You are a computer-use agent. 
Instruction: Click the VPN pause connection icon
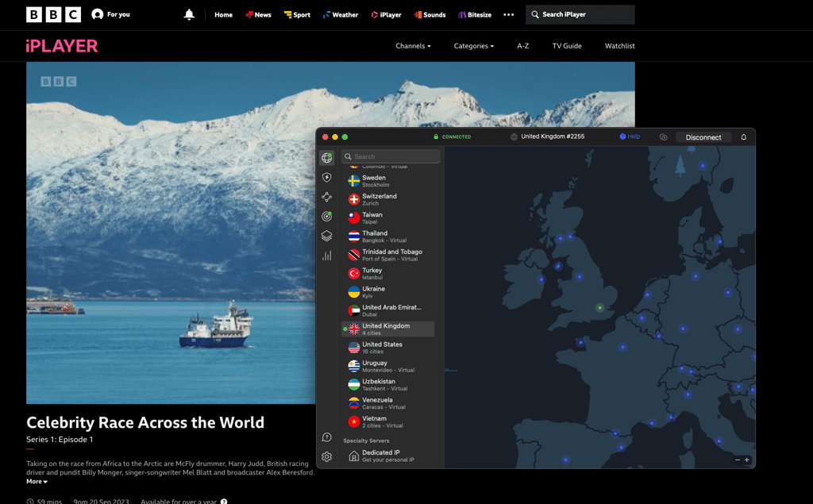click(663, 137)
